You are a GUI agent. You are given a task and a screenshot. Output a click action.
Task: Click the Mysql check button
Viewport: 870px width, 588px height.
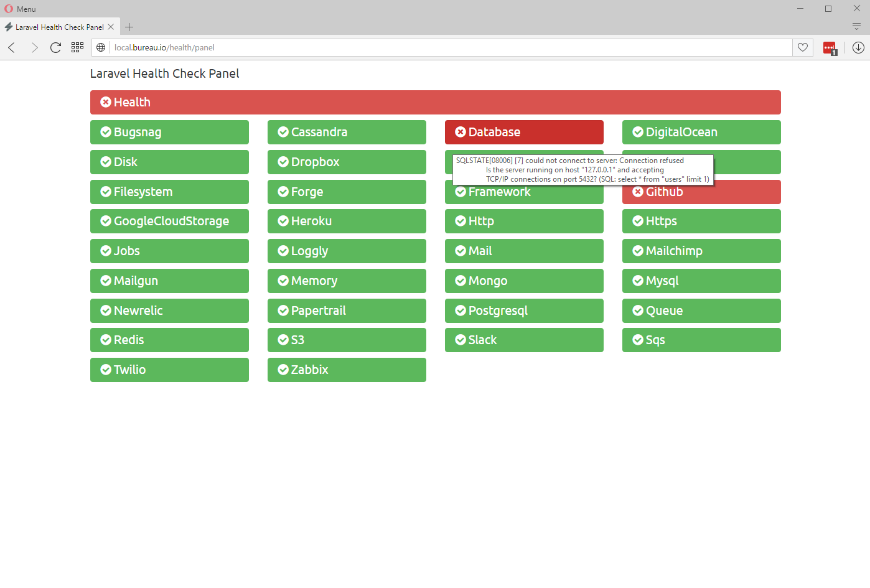[x=701, y=281]
